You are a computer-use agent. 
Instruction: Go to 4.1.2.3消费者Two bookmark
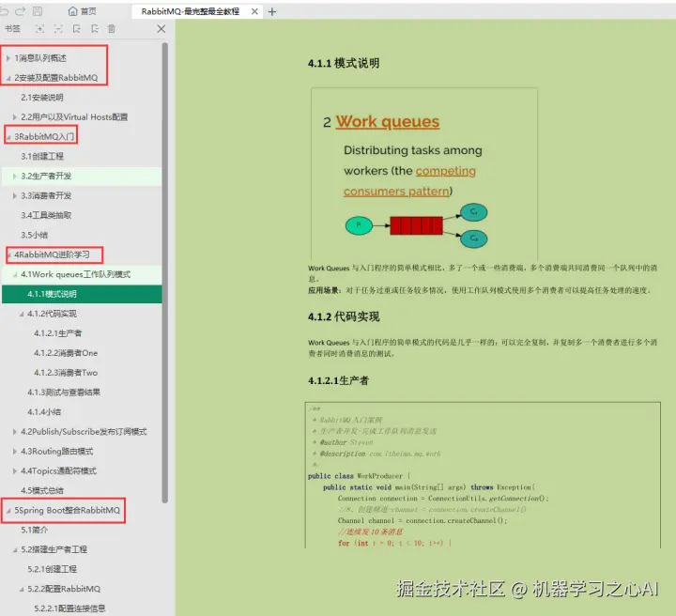tap(66, 373)
